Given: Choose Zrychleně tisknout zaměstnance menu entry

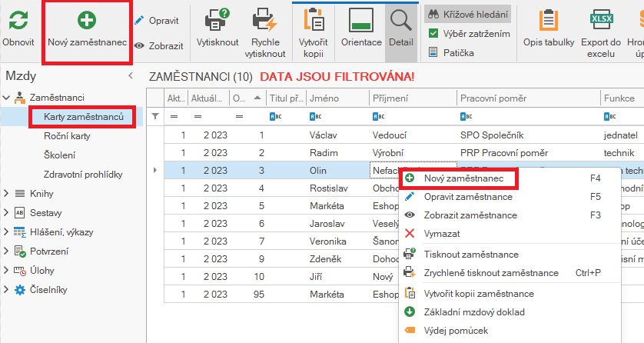Looking at the screenshot, I should [510, 273].
